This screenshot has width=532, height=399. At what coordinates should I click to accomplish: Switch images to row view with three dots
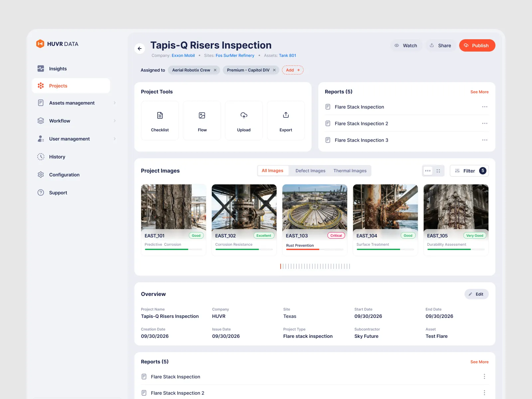click(x=428, y=171)
